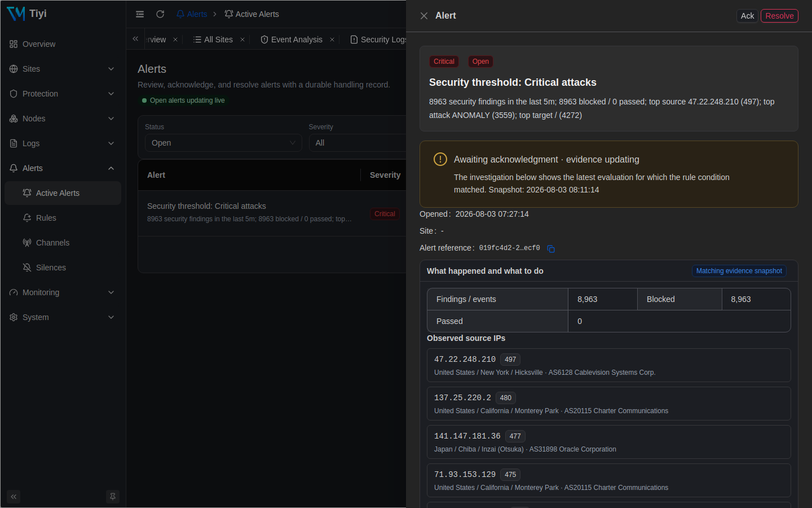812x508 pixels.
Task: Expand the Protection menu chevron
Action: coord(111,94)
